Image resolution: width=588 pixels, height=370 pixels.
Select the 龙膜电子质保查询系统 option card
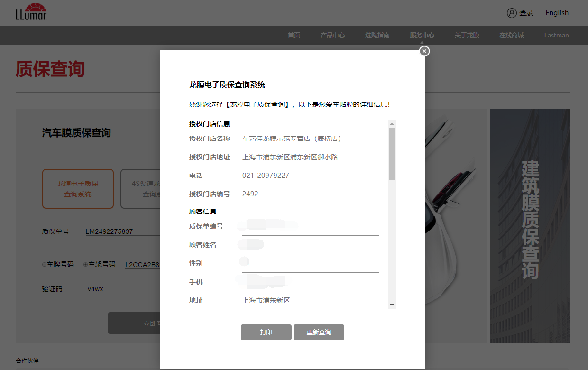pos(78,188)
